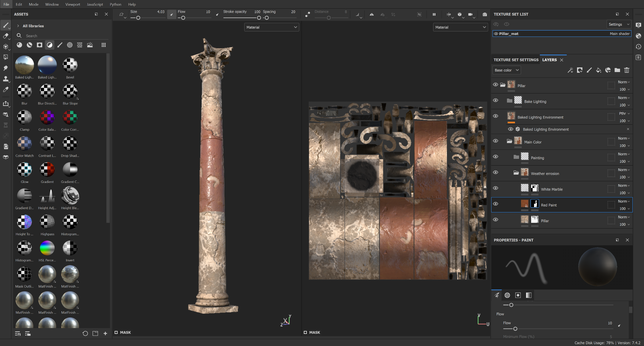
Task: Toggle symmetry icon in top toolbar
Action: (x=371, y=15)
